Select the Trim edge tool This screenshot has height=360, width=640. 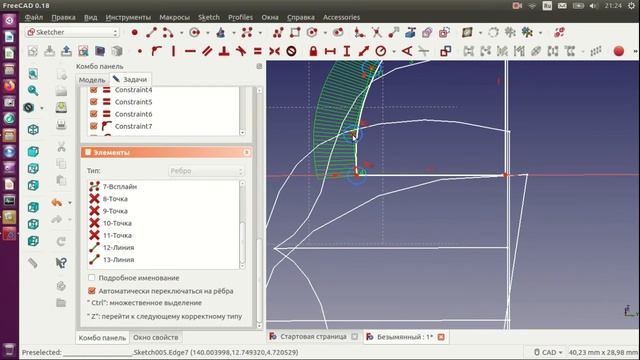pyautogui.click(x=376, y=32)
